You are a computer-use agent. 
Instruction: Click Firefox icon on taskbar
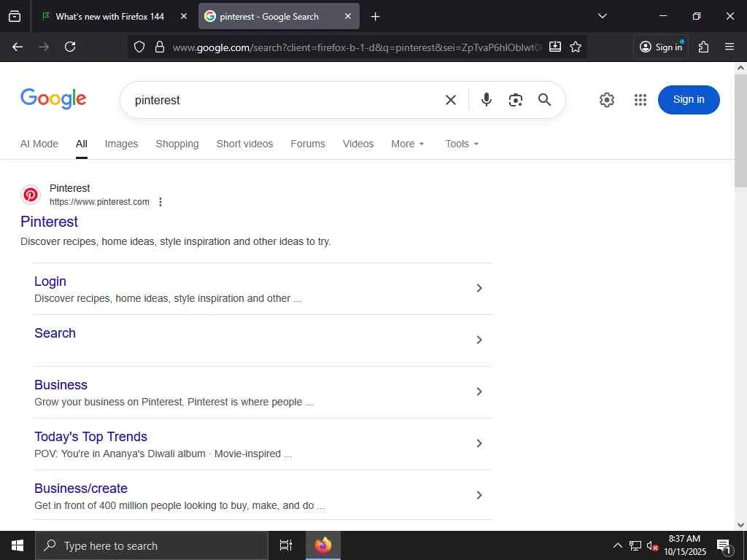[x=323, y=545]
